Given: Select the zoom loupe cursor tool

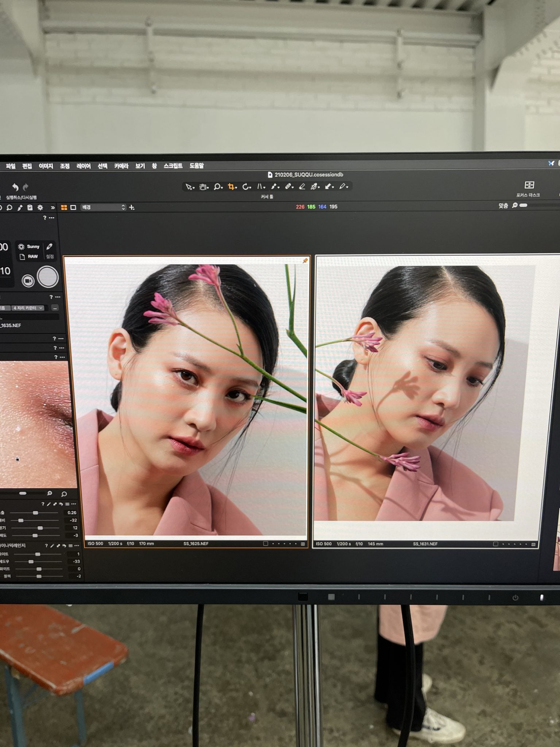Looking at the screenshot, I should pos(218,187).
